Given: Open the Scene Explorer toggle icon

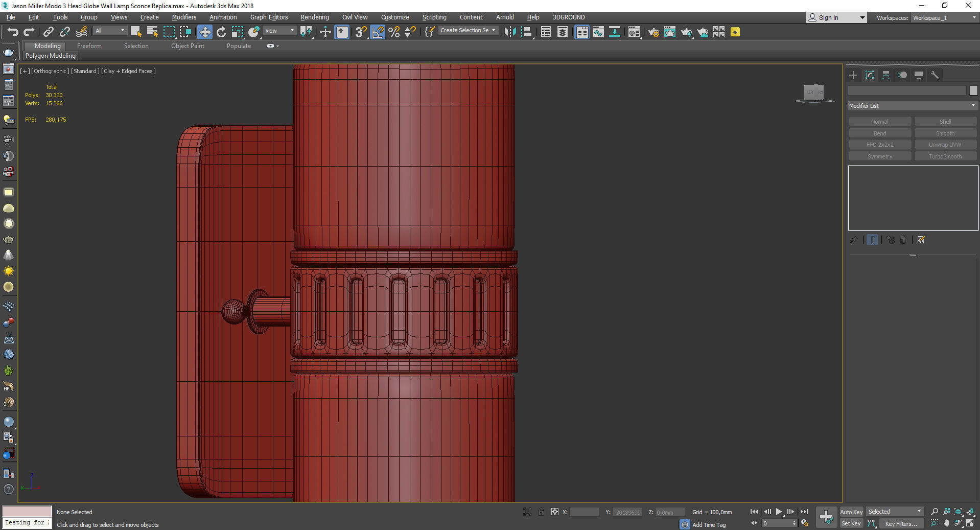Looking at the screenshot, I should pos(546,32).
